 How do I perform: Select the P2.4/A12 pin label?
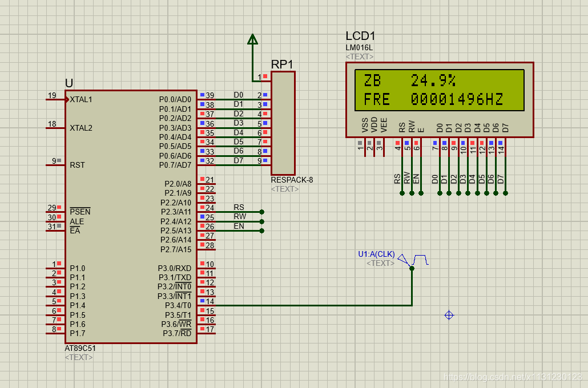click(x=176, y=221)
